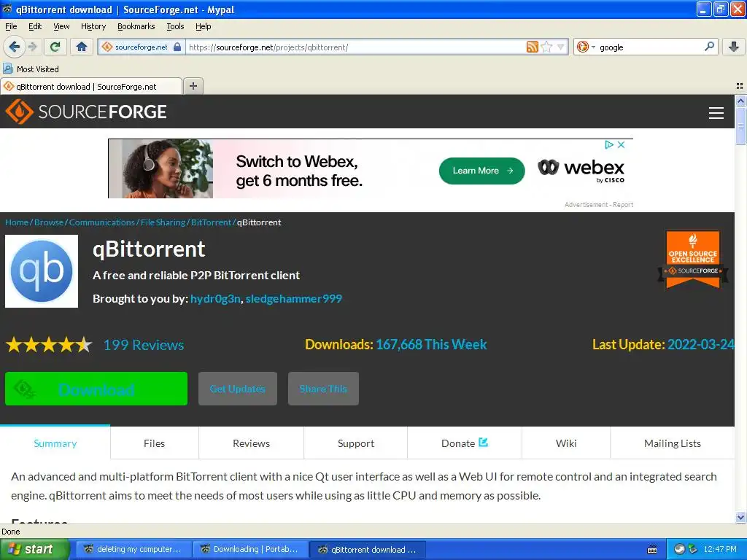Open the View menu
Screen dimensions: 747x560
point(61,26)
